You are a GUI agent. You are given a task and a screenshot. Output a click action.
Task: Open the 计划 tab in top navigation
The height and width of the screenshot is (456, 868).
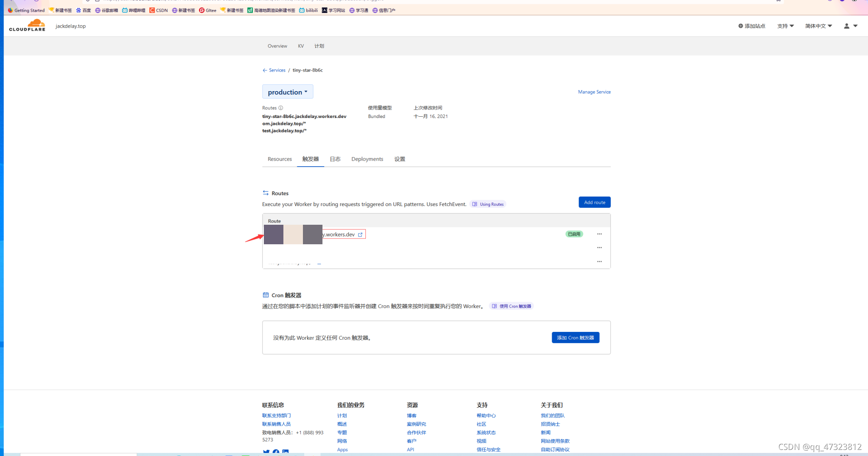[319, 46]
